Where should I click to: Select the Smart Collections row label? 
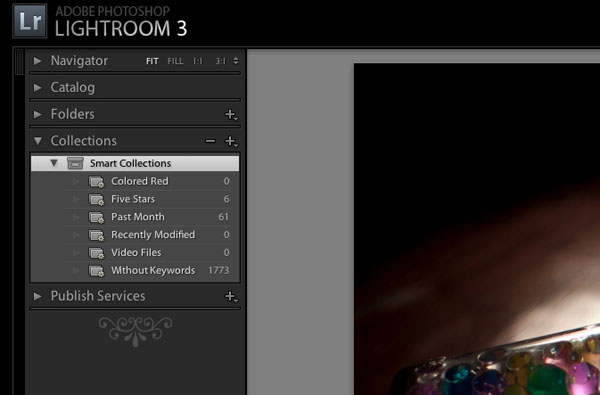(x=130, y=163)
